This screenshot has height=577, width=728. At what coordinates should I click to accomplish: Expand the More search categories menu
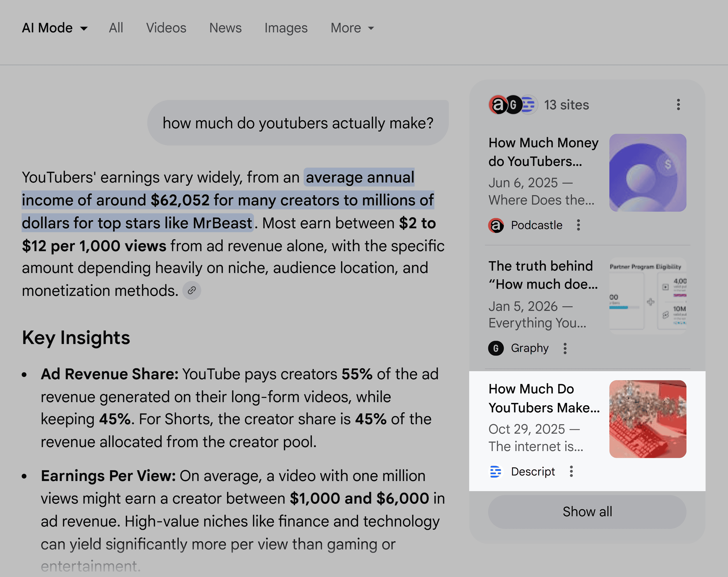click(352, 28)
